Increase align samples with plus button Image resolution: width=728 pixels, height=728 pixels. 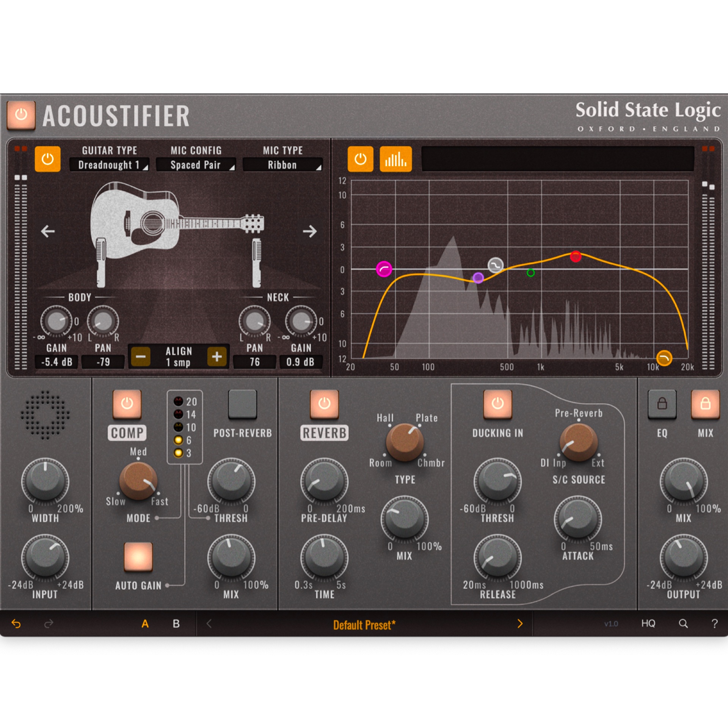tap(217, 356)
